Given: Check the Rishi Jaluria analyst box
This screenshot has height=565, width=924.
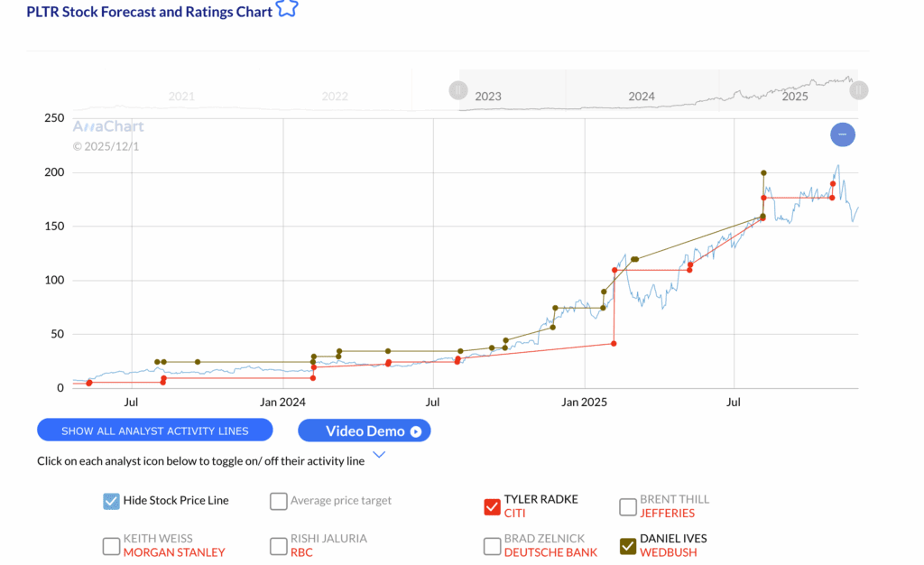Looking at the screenshot, I should tap(278, 545).
